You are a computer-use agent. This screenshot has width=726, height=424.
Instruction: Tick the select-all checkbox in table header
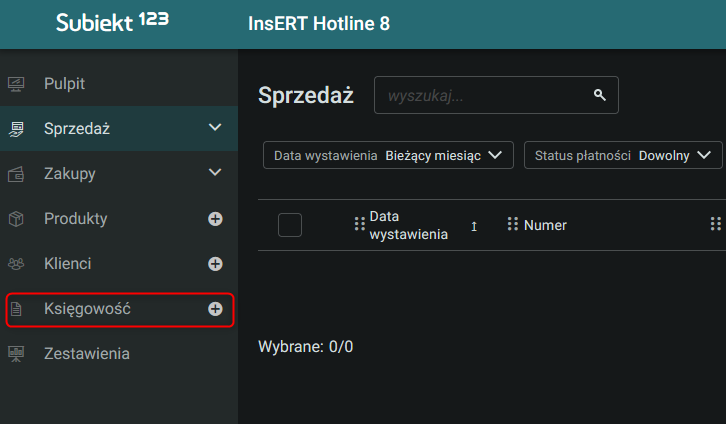coord(290,225)
